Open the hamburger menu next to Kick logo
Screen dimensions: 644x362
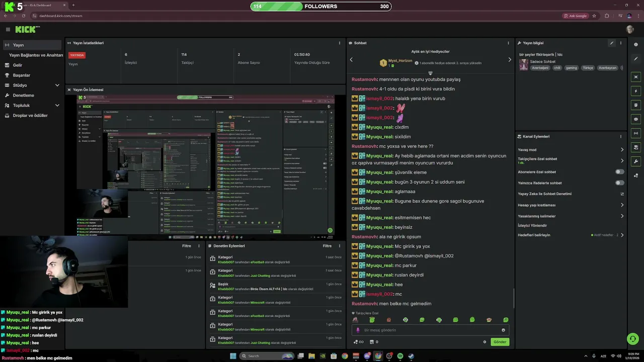8,30
